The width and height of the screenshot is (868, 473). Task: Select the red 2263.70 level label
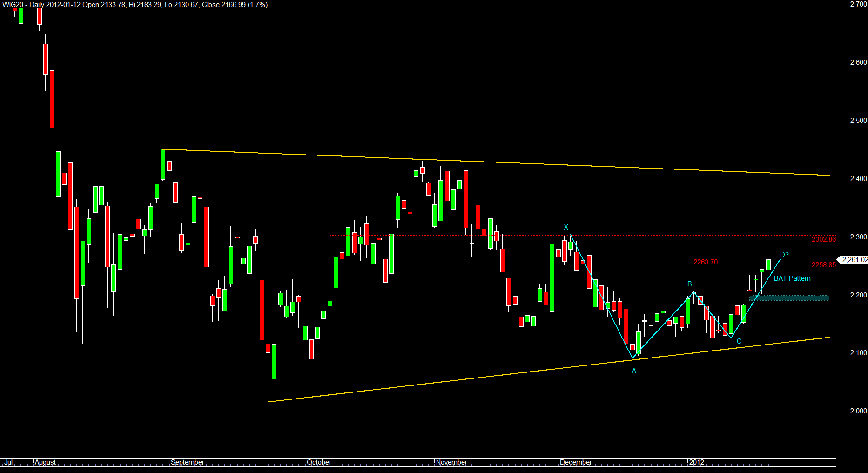pyautogui.click(x=706, y=262)
